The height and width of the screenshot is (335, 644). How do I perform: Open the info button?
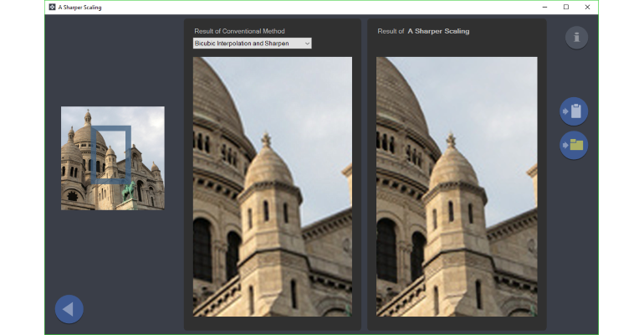pyautogui.click(x=576, y=38)
